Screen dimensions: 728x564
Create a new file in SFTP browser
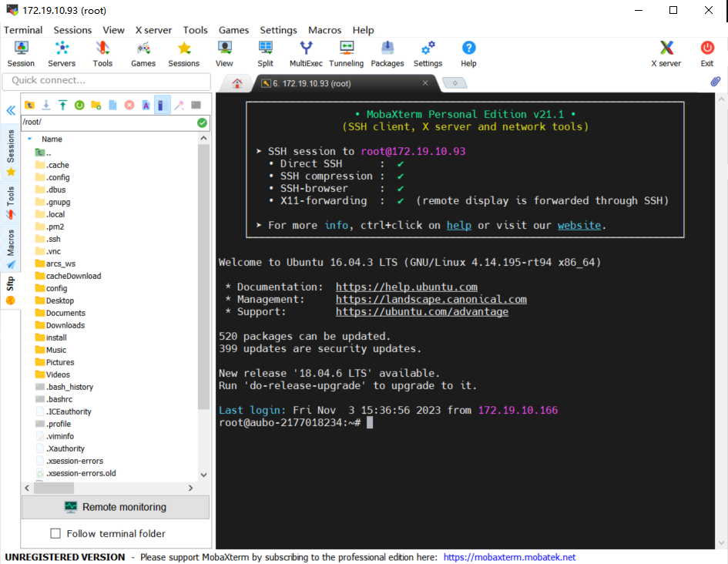click(112, 105)
